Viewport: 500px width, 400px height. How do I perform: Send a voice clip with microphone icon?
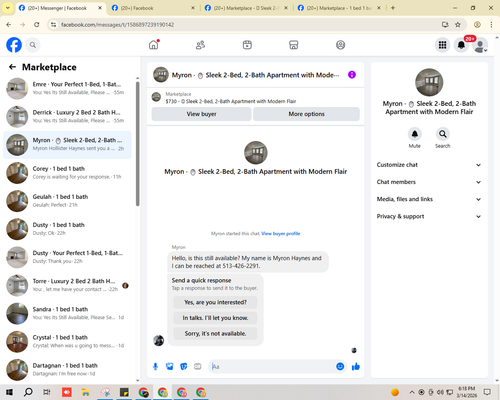pos(155,367)
